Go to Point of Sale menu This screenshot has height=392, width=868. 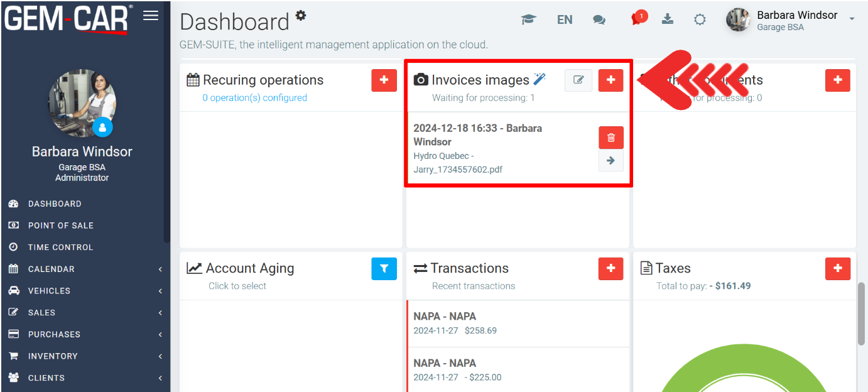(x=61, y=226)
